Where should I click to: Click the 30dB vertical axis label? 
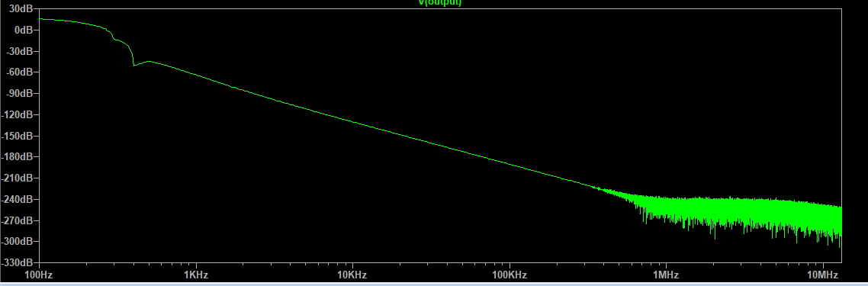pos(21,9)
